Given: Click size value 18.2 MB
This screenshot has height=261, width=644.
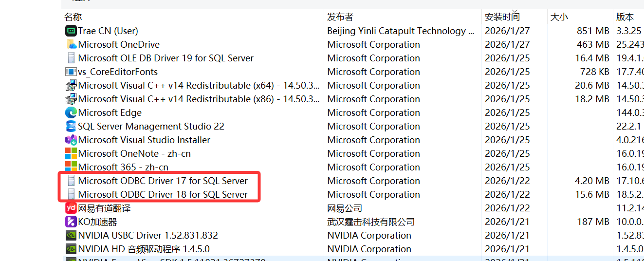Looking at the screenshot, I should [592, 99].
